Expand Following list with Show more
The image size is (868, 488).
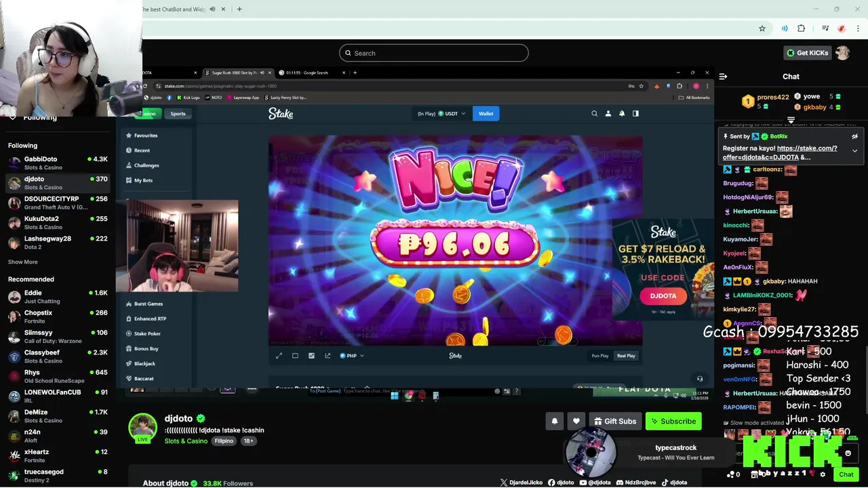[22, 262]
